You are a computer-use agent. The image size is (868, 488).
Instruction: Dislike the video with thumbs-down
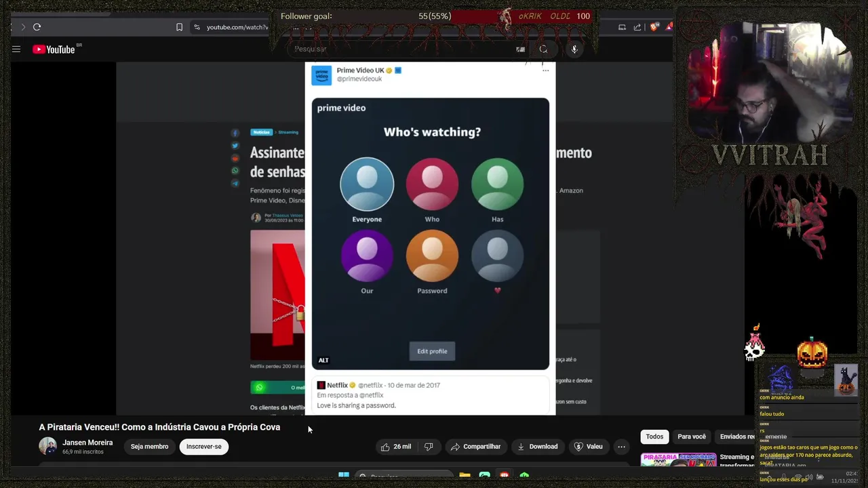tap(429, 447)
